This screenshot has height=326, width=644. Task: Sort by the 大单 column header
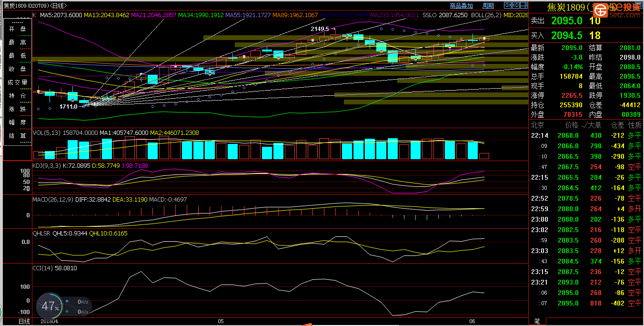click(x=594, y=125)
